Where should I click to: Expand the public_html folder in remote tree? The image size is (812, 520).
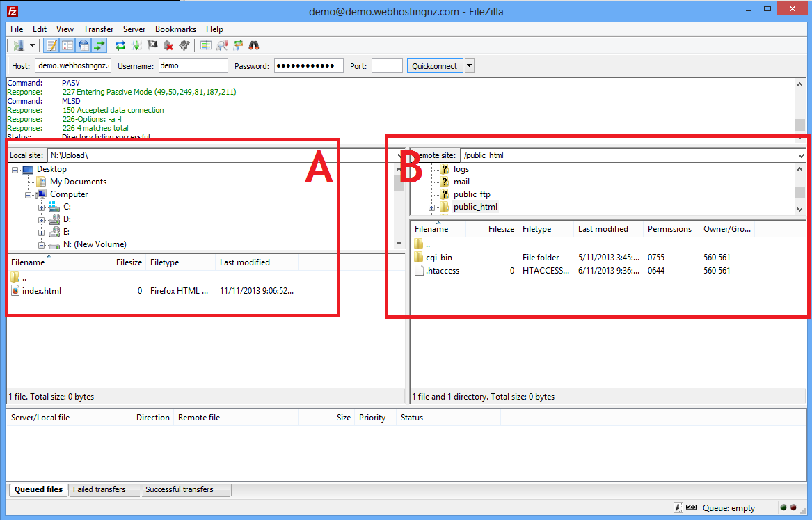tap(432, 207)
